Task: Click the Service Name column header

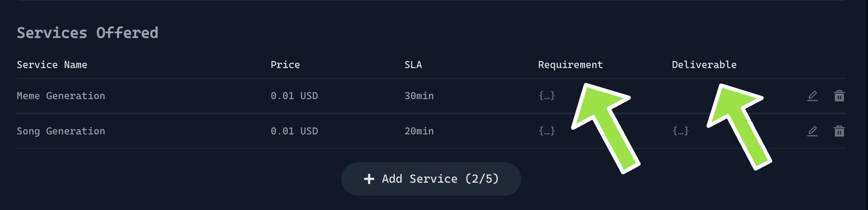Action: point(52,65)
